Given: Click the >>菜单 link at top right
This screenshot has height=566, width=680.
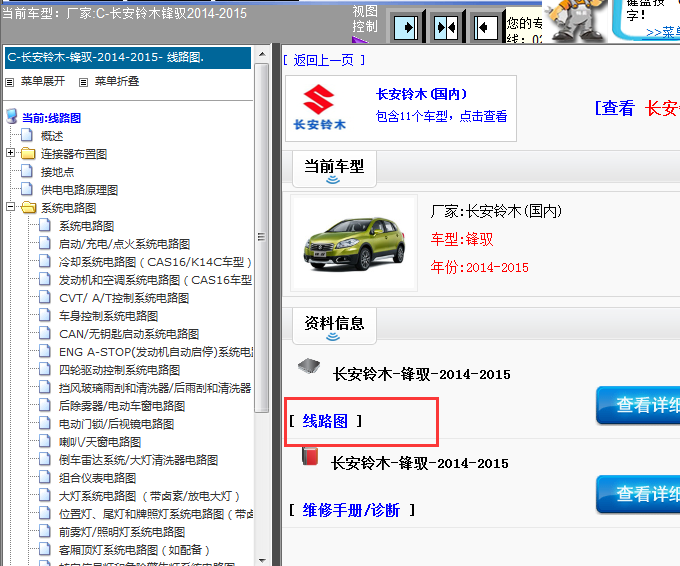Looking at the screenshot, I should coord(663,33).
